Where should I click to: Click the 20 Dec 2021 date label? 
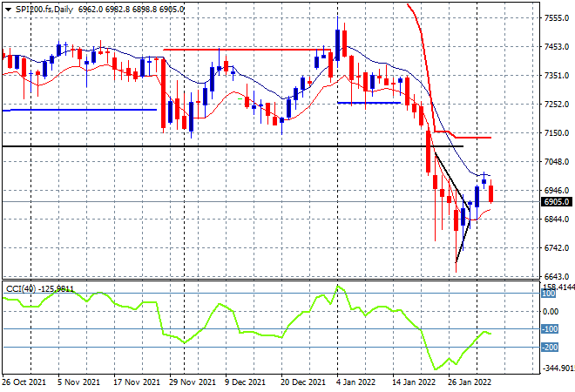point(303,382)
